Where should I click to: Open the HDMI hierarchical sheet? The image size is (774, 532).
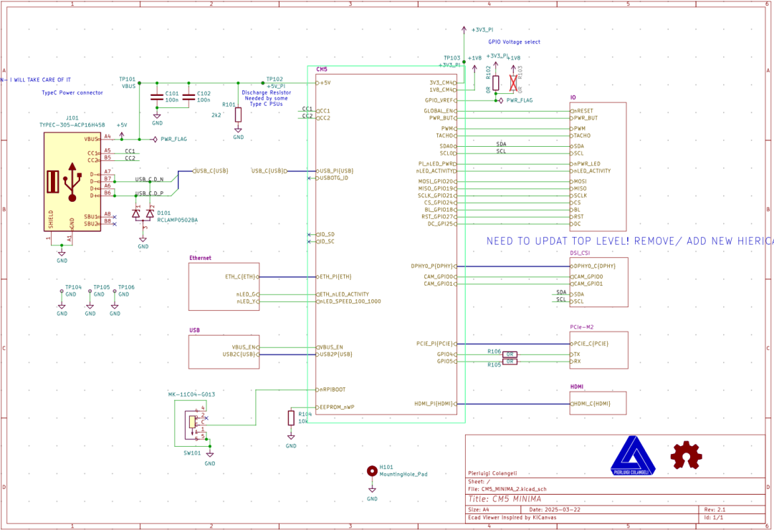[x=598, y=403]
